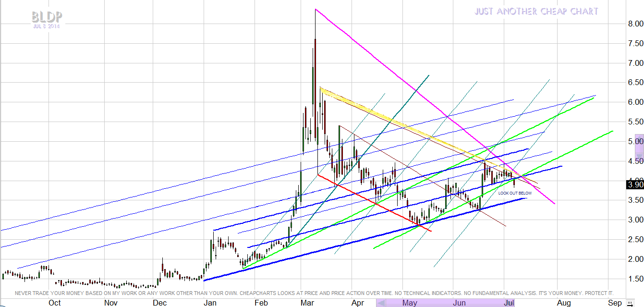Select the 'Just Another Cheap Chart' title

[536, 12]
